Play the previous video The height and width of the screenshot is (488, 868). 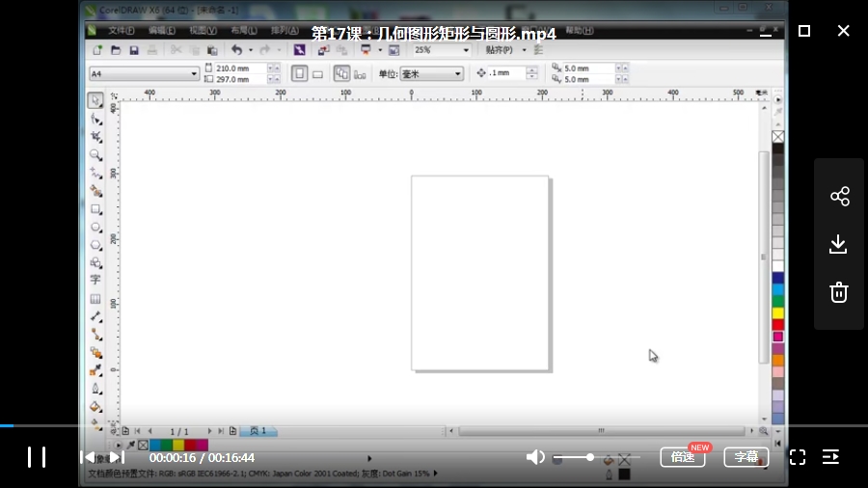(x=88, y=457)
